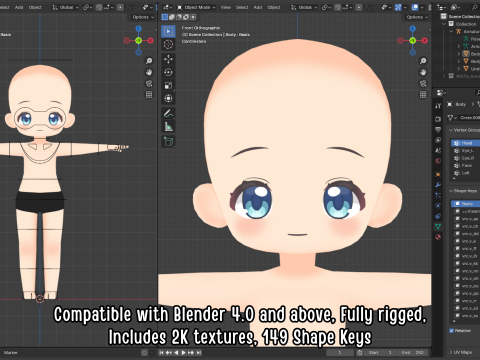480x360 pixels.
Task: Open Options dropdown in right viewport
Action: point(417,17)
